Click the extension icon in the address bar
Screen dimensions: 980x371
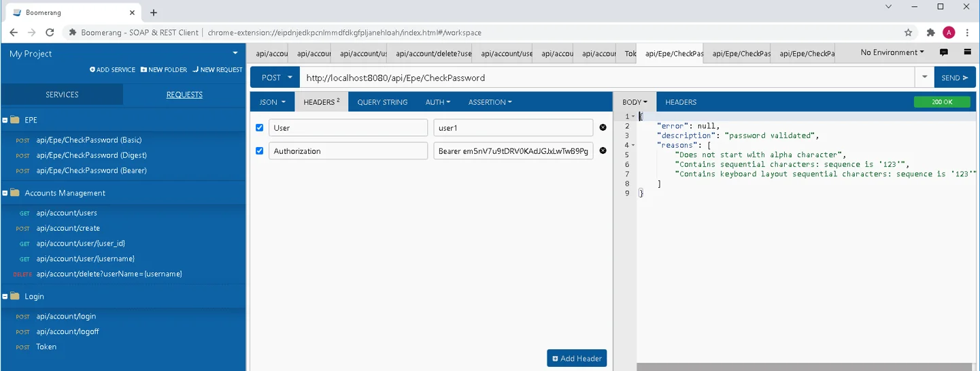72,33
